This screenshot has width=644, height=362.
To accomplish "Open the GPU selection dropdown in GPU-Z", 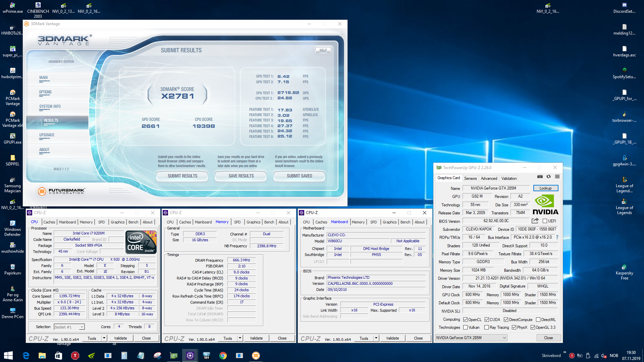I will pyautogui.click(x=471, y=338).
